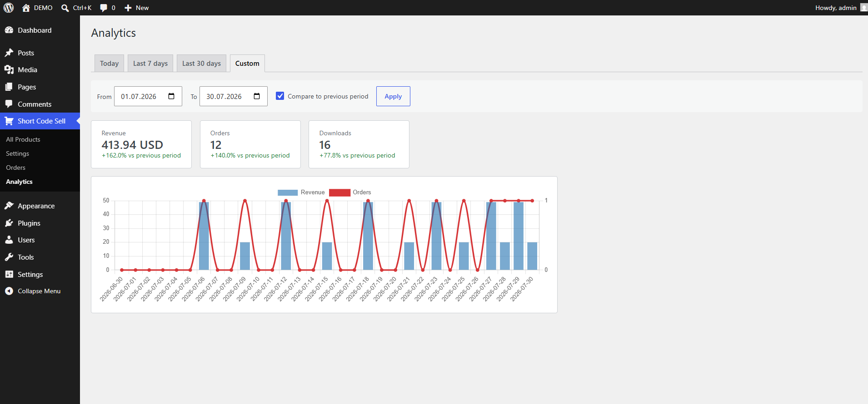868x404 pixels.
Task: Open the admin avatar icon
Action: (863, 8)
